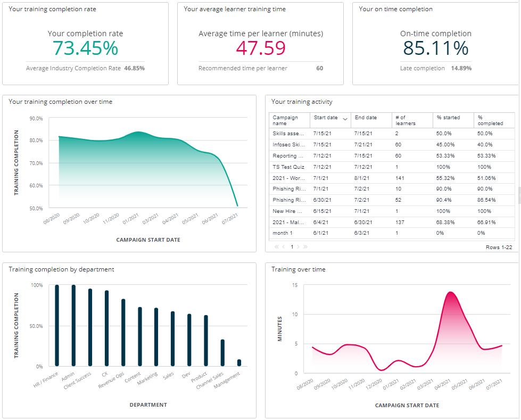Jump to the last table page

click(305, 247)
